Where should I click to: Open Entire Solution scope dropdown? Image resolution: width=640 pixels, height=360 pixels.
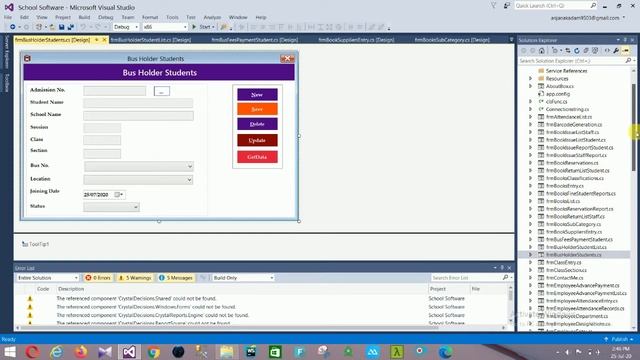pyautogui.click(x=48, y=278)
